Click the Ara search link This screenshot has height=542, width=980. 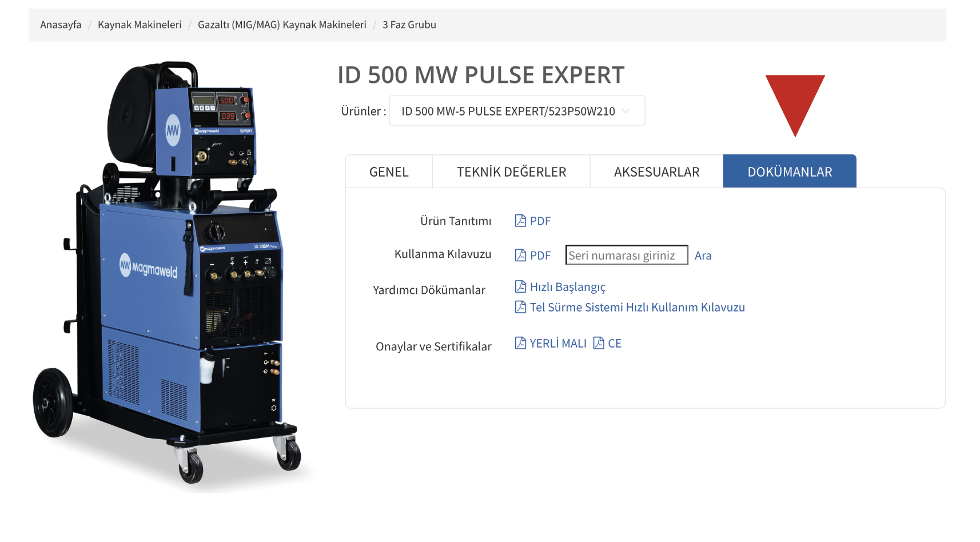click(x=703, y=256)
